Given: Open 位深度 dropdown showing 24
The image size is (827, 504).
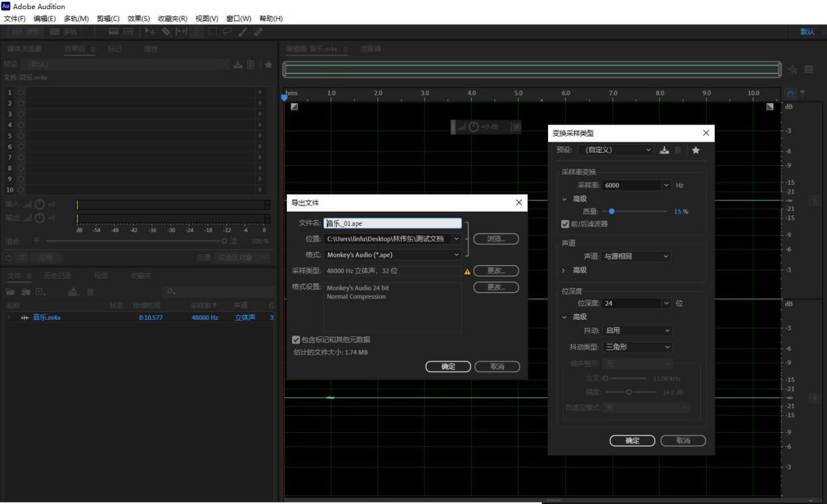Looking at the screenshot, I should click(667, 303).
